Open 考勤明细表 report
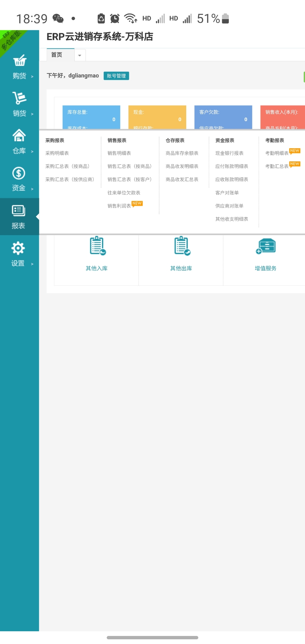Image resolution: width=305 pixels, height=644 pixels. click(277, 153)
